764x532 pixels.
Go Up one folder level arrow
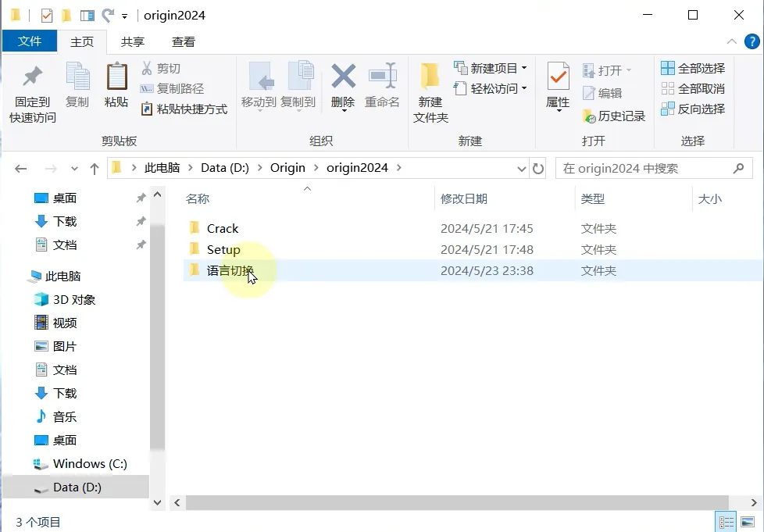pyautogui.click(x=94, y=169)
